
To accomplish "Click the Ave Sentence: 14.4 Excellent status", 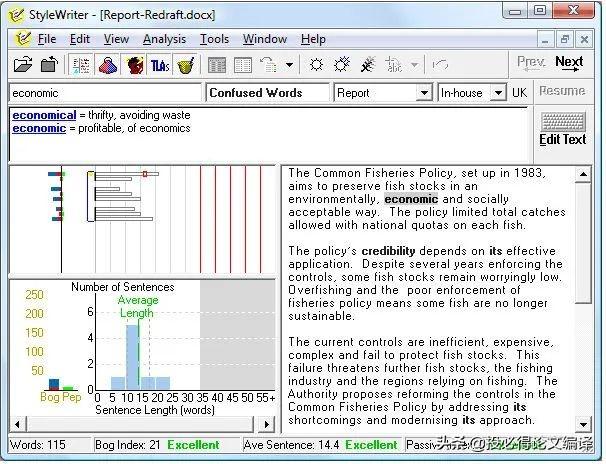I will pyautogui.click(x=320, y=445).
